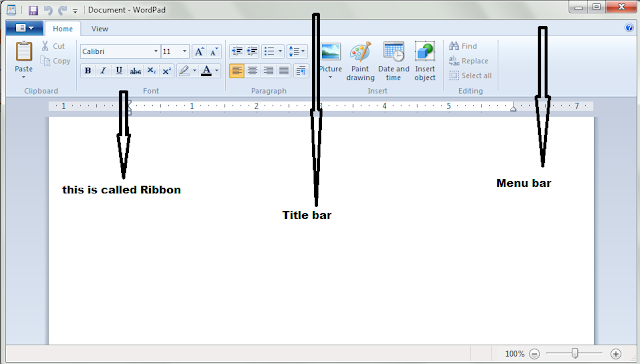Toggle Underline formatting

coord(119,71)
